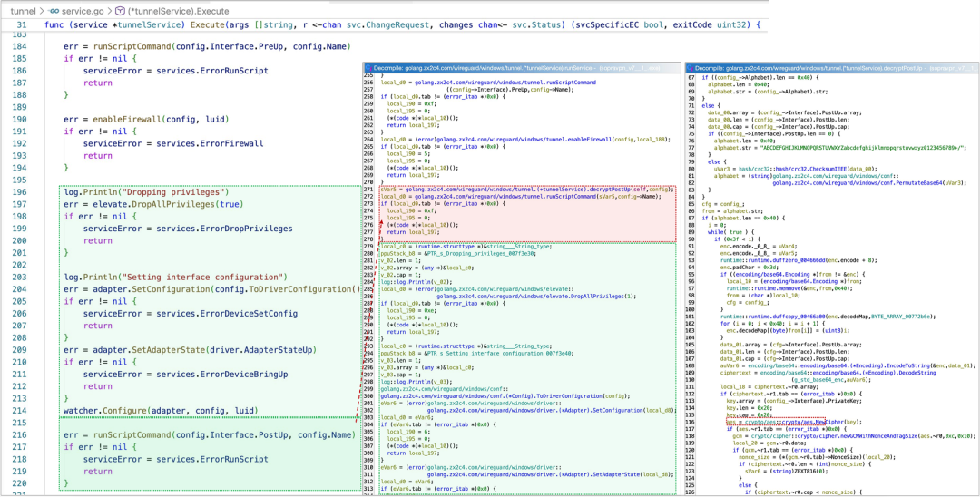Click the Go file icon beside service.go
Viewport: 980px width, 497px height.
[54, 11]
